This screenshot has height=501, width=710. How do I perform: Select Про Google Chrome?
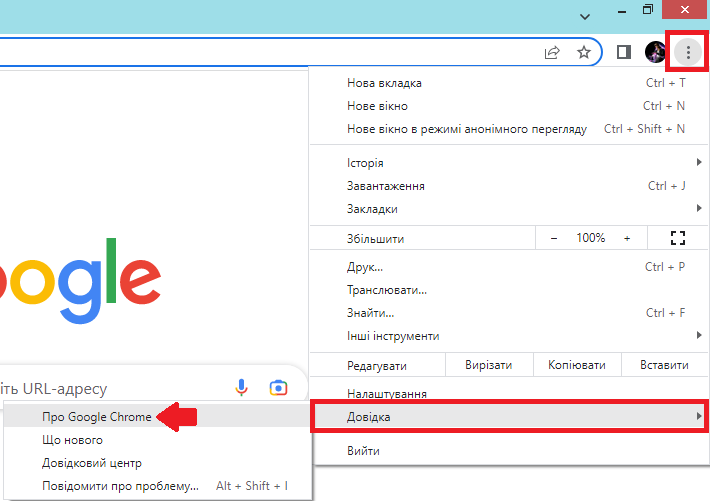pyautogui.click(x=97, y=417)
